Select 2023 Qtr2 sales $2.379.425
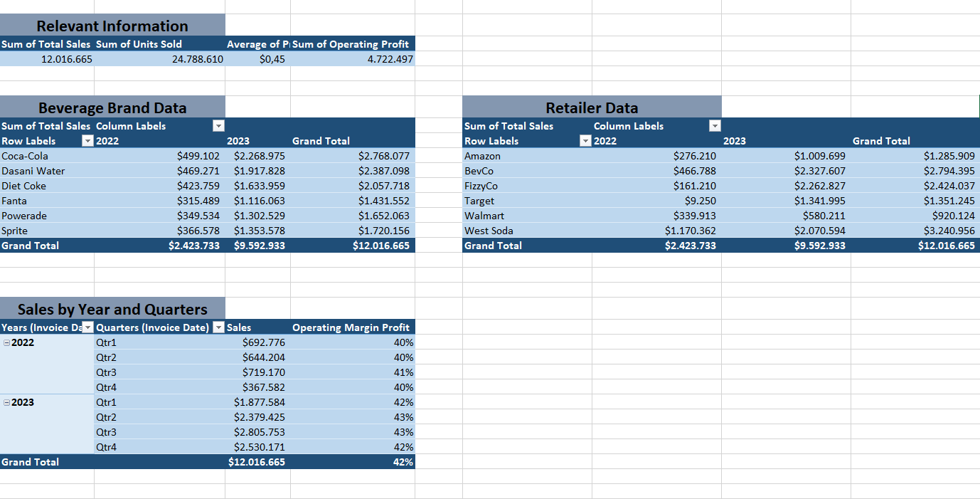980x499 pixels. (258, 417)
